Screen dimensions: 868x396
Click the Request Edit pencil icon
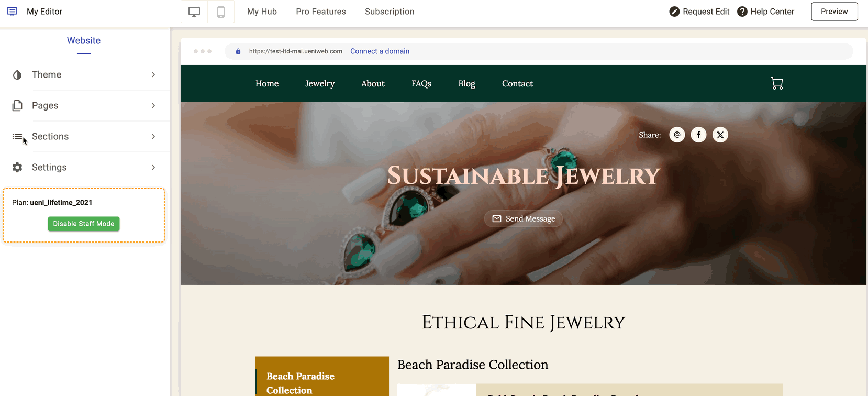(674, 12)
